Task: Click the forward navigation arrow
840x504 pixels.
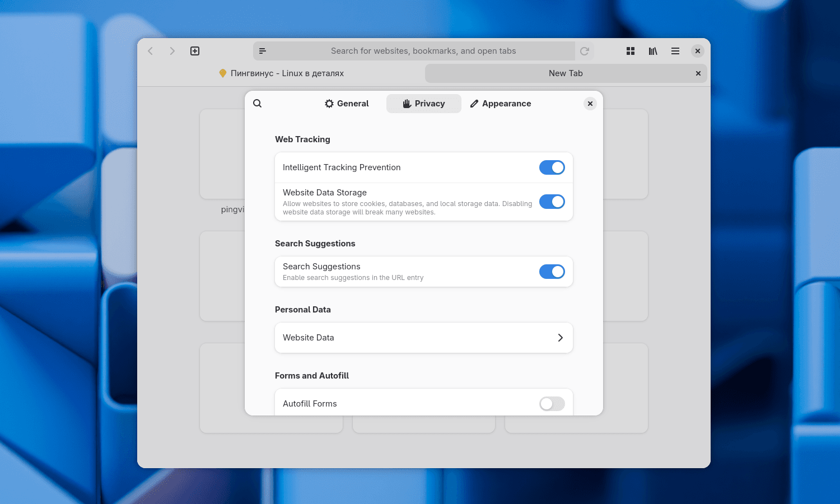Action: [172, 51]
